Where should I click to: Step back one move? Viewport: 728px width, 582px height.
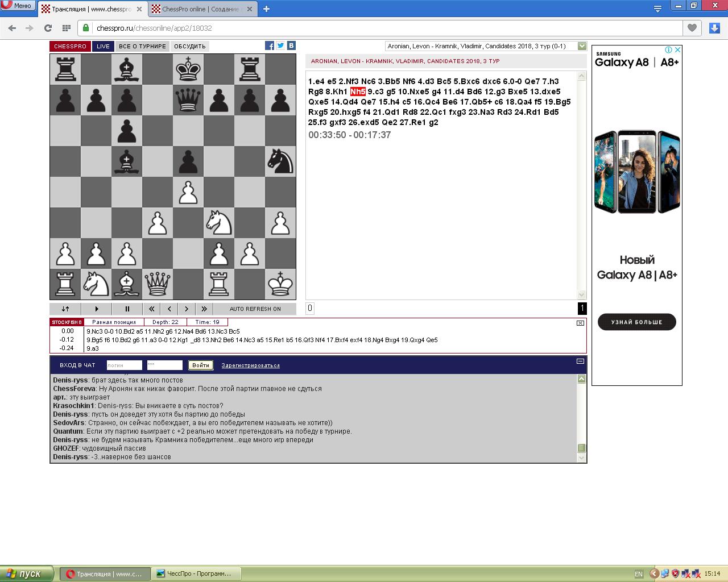(169, 309)
